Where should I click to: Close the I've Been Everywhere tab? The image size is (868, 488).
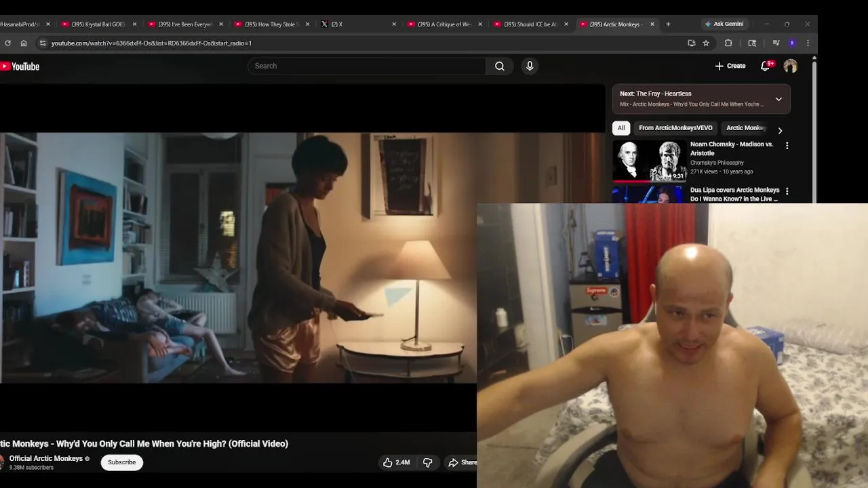pyautogui.click(x=221, y=24)
